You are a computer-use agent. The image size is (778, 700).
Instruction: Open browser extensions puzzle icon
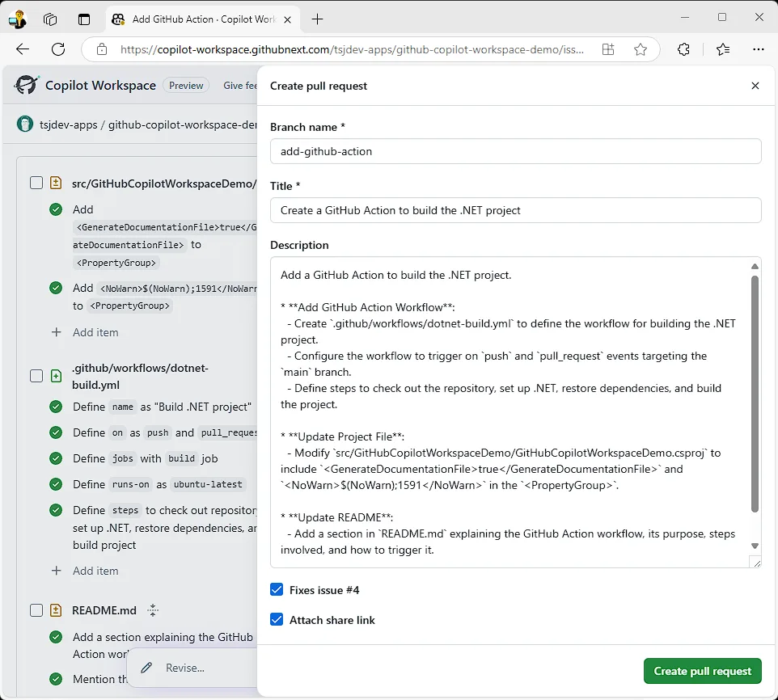683,49
